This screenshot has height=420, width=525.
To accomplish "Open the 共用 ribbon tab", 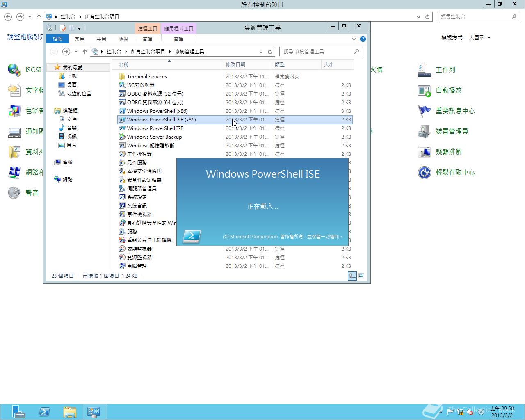I will (101, 39).
